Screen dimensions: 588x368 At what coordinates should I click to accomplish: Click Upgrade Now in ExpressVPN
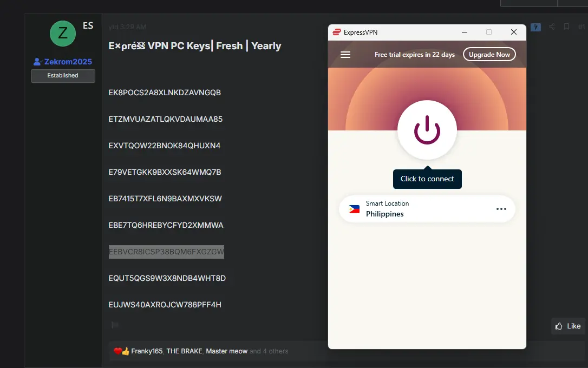click(489, 54)
